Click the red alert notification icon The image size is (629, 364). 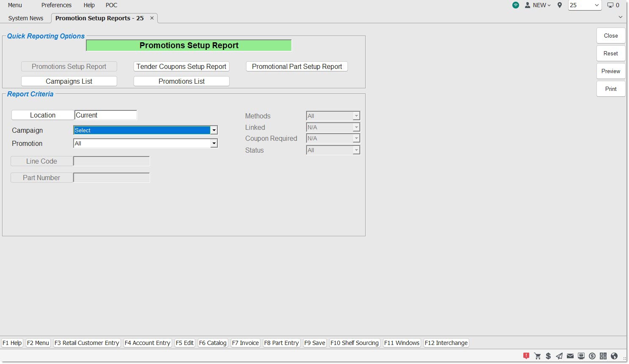(526, 356)
